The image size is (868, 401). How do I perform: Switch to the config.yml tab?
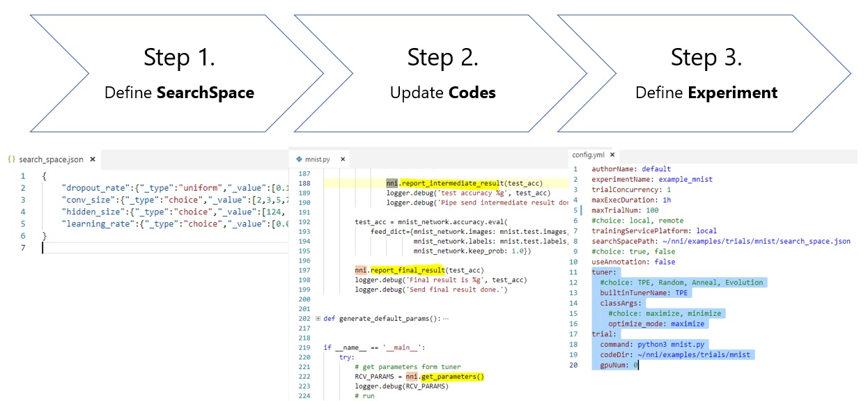(x=589, y=155)
